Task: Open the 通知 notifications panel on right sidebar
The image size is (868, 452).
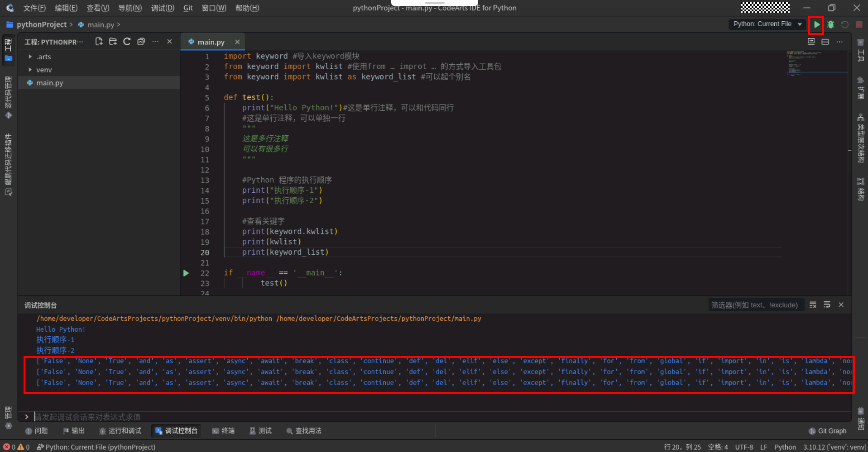Action: 861,419
